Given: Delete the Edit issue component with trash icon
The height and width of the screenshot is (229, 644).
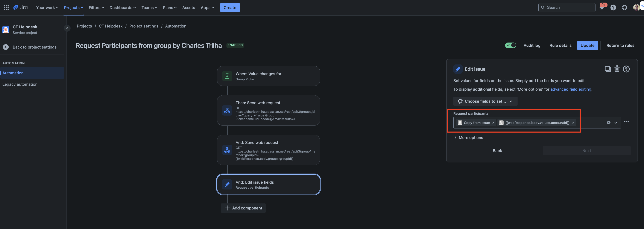Looking at the screenshot, I should [617, 69].
